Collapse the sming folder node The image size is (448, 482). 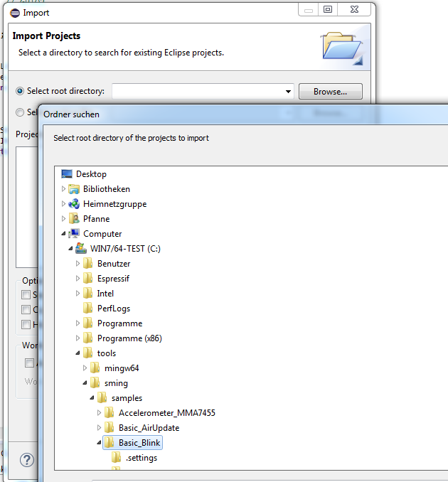coord(85,383)
